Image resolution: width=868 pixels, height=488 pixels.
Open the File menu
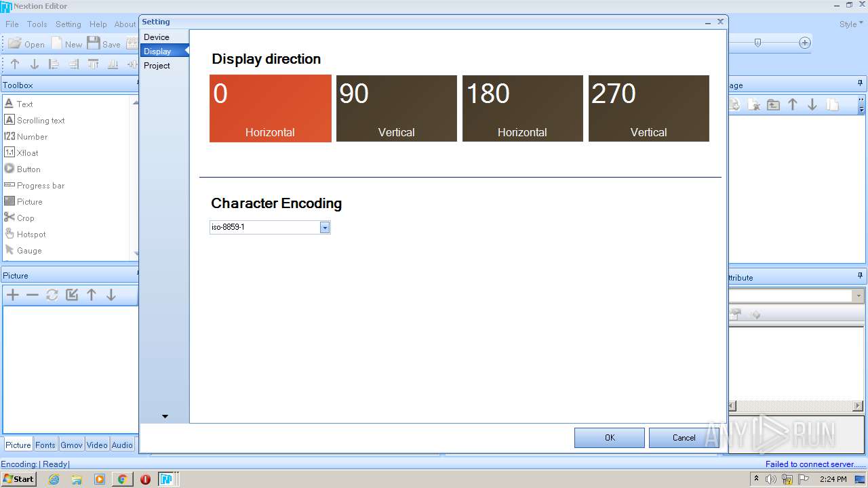12,24
